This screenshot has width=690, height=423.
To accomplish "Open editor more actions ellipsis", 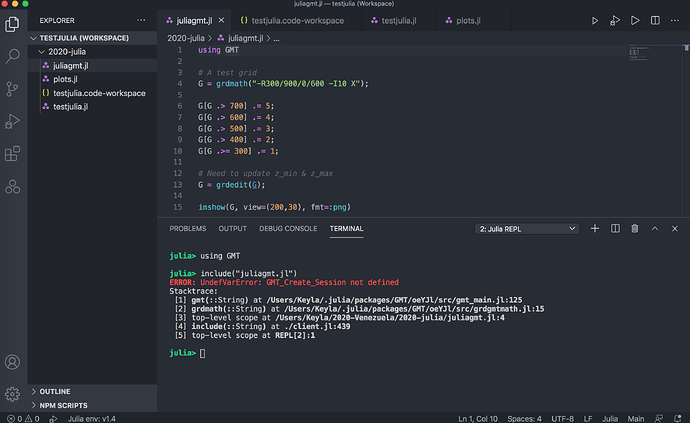I will (x=675, y=20).
